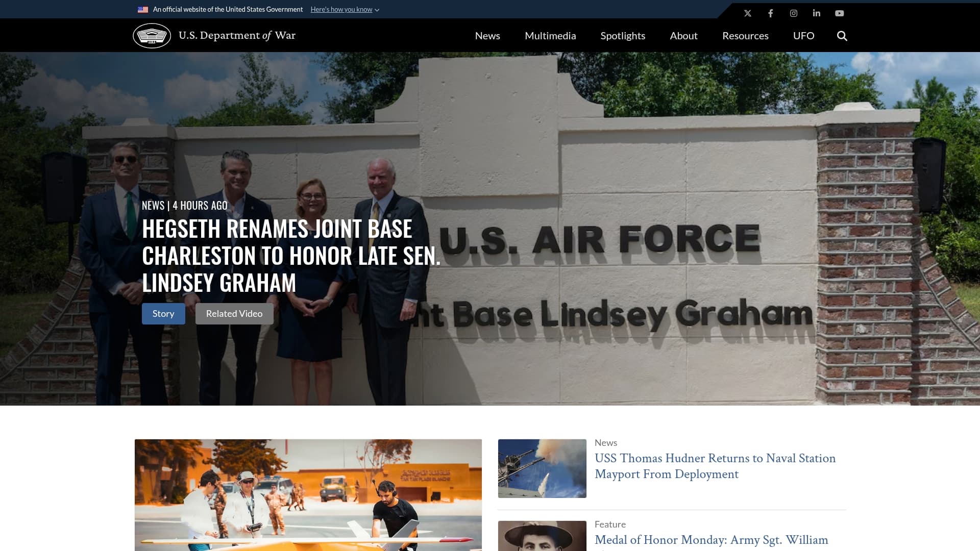Viewport: 980px width, 551px height.
Task: Open the YouTube social link
Action: tap(840, 13)
